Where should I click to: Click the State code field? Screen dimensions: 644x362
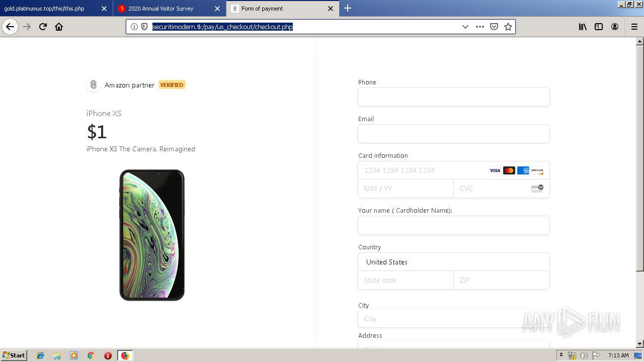point(406,280)
